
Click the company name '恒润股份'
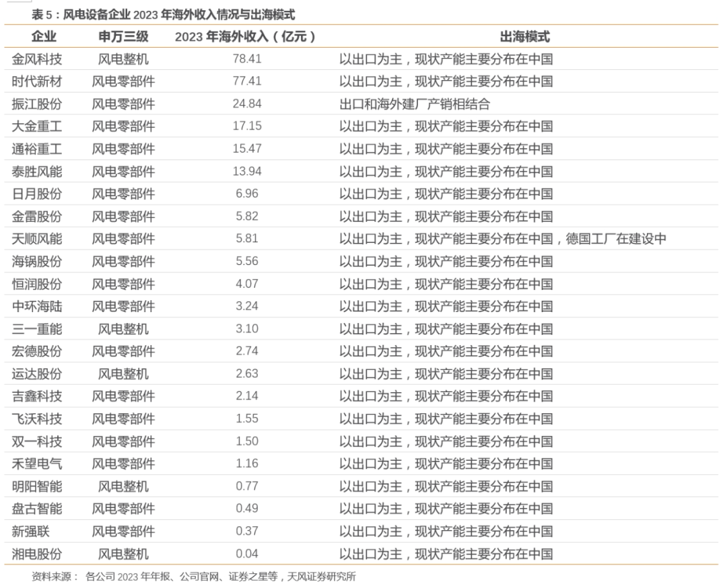click(x=36, y=284)
